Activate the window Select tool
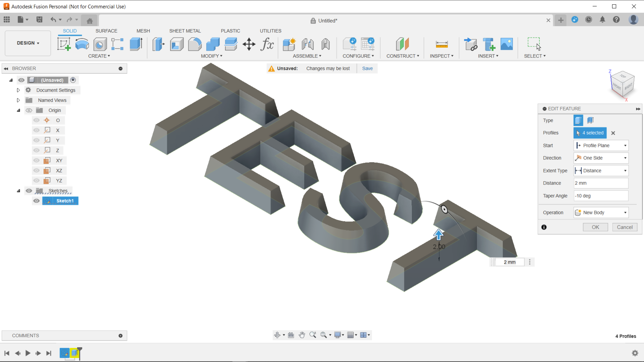644x362 pixels. 534,43
